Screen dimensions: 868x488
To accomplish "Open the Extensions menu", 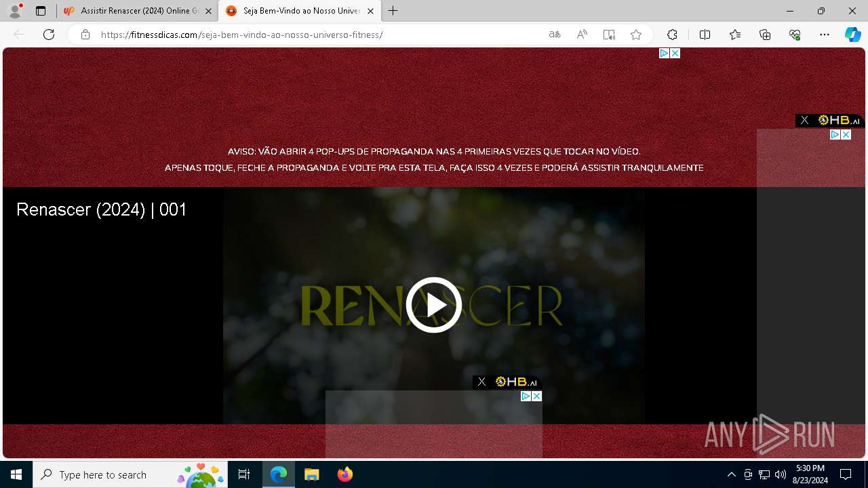I will (672, 35).
